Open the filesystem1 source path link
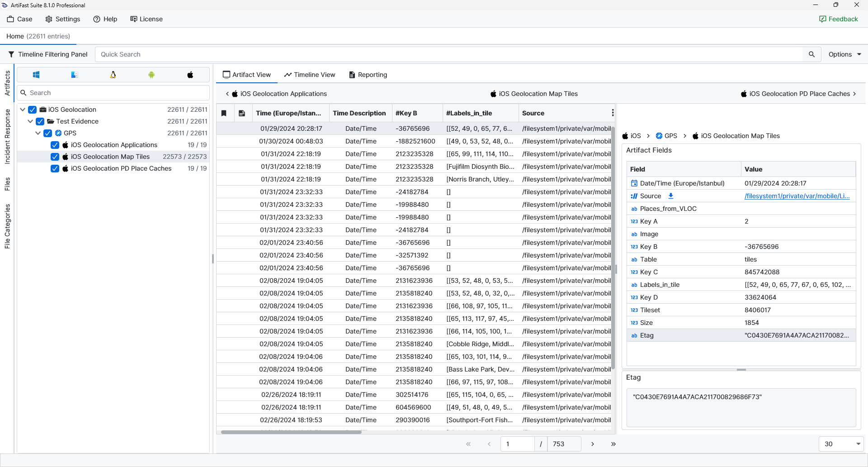This screenshot has height=467, width=868. click(x=797, y=196)
